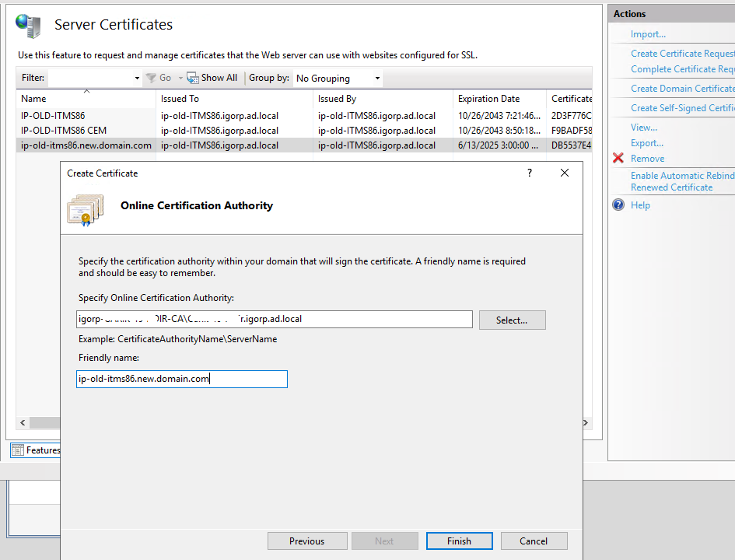
Task: Click the Show All icon
Action: tap(193, 78)
